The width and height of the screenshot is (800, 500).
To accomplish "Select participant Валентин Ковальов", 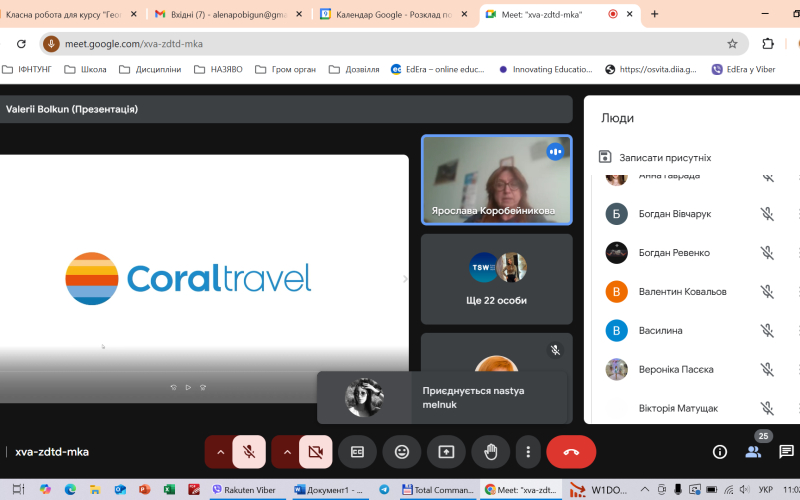I will tap(683, 292).
